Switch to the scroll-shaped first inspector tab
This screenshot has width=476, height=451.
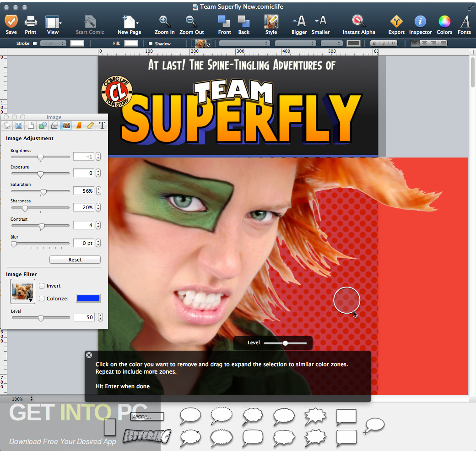[7, 125]
